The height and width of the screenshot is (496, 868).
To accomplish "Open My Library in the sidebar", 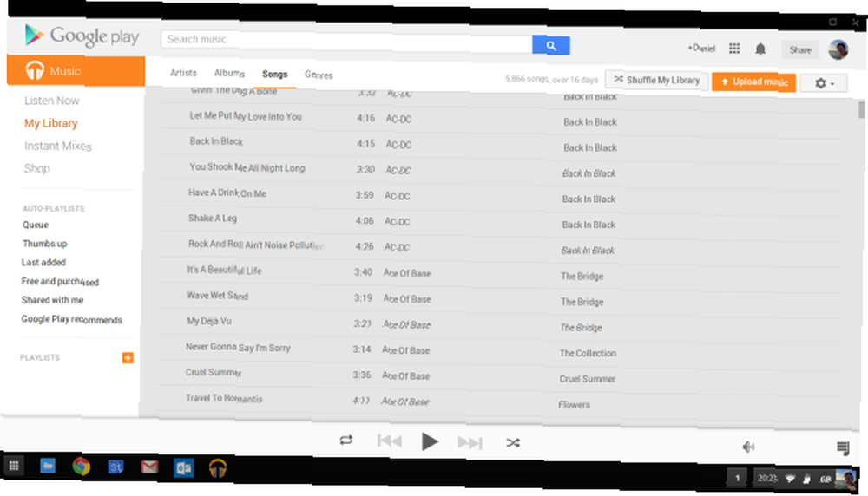I will click(x=51, y=123).
